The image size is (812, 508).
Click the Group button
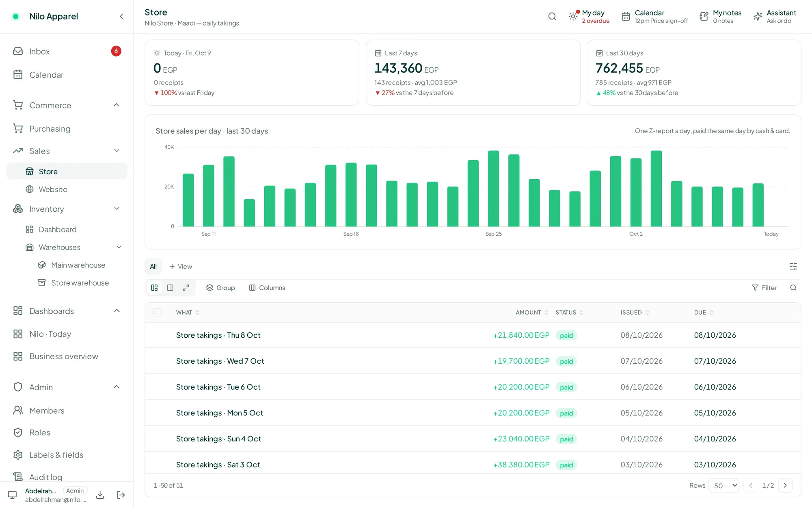pyautogui.click(x=220, y=288)
